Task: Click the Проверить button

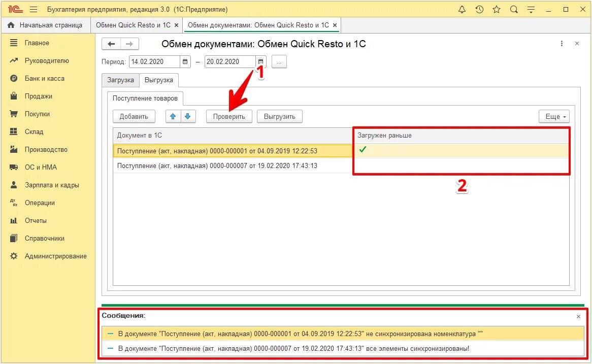Action: tap(229, 117)
